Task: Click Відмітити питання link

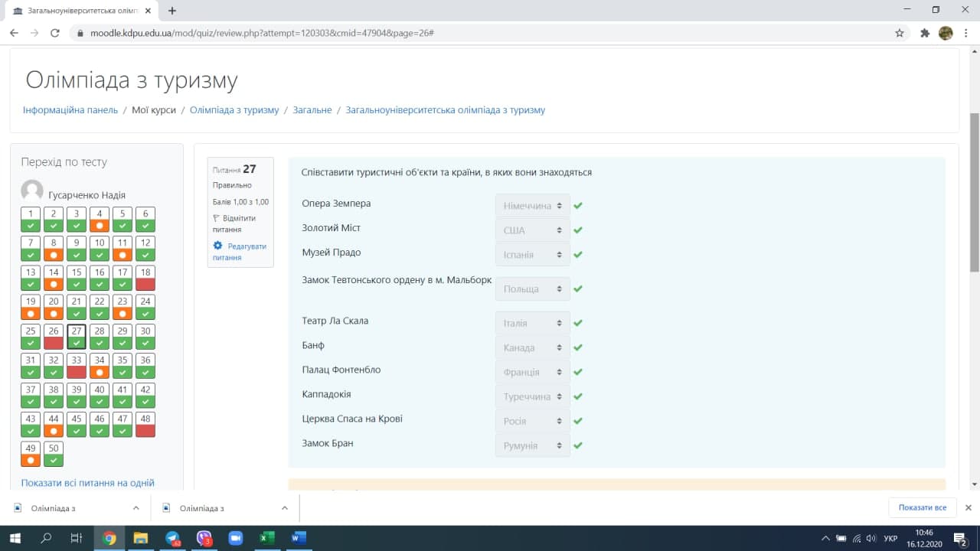Action: tap(234, 223)
